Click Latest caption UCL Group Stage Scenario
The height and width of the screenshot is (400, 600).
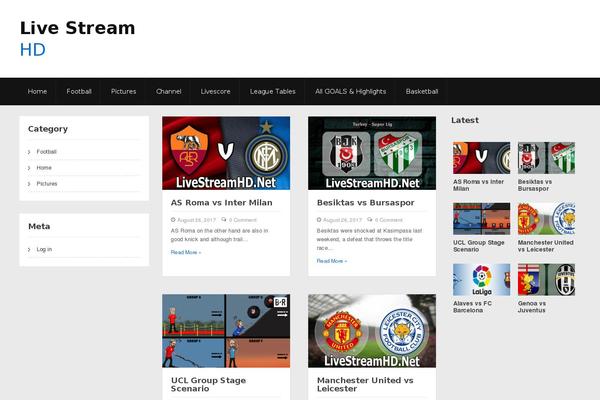point(479,246)
